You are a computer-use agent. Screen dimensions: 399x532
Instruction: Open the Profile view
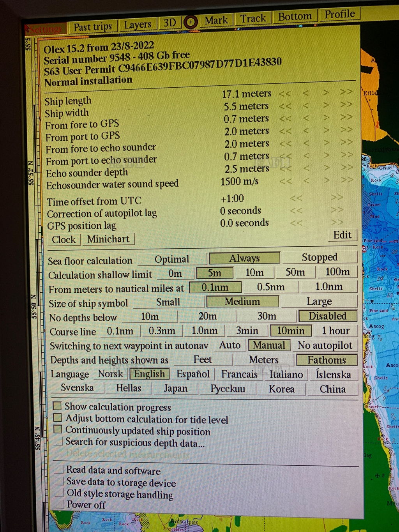340,14
